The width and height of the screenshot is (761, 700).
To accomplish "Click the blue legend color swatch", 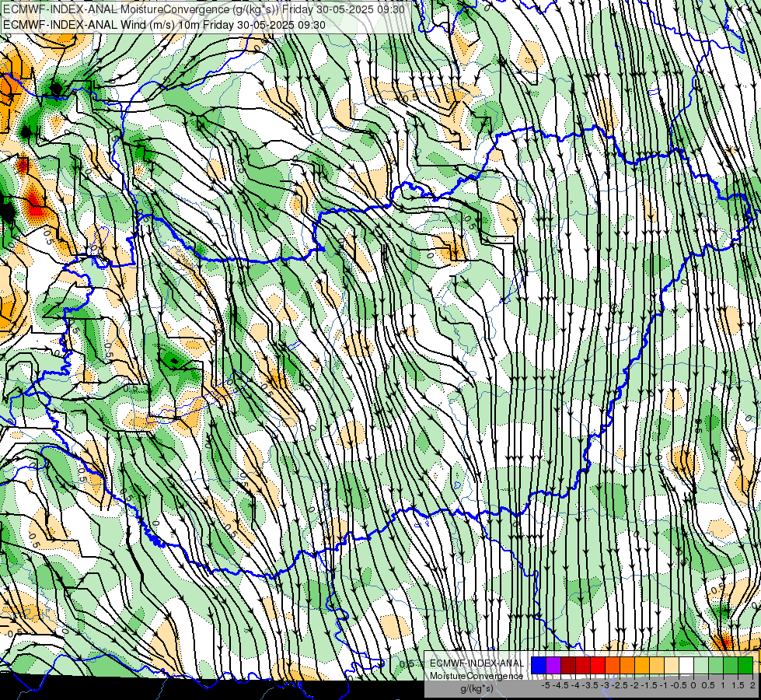I will point(539,665).
